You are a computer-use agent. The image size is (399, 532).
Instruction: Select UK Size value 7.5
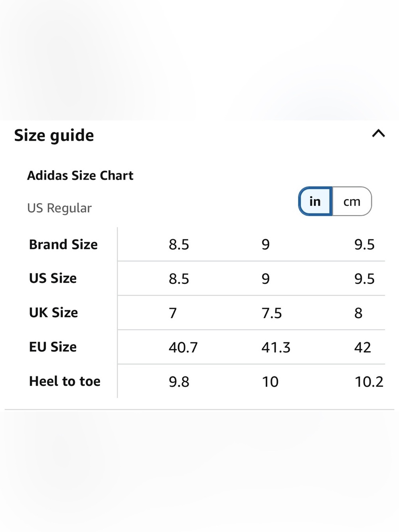point(272,313)
